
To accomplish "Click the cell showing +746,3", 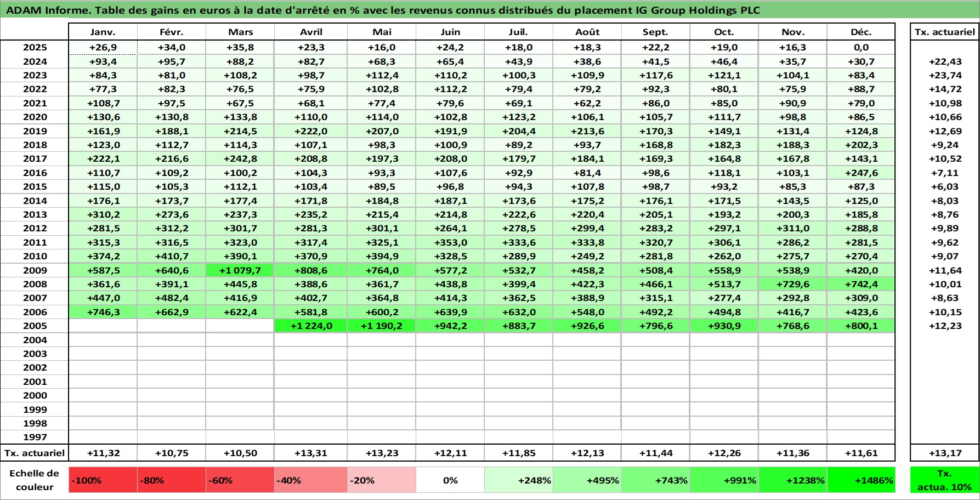I will (x=103, y=312).
